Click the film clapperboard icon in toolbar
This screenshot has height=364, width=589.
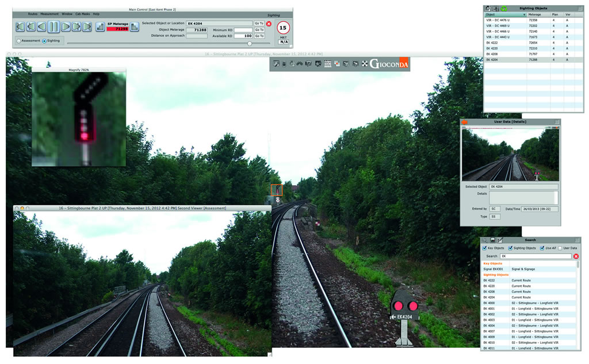coord(327,64)
